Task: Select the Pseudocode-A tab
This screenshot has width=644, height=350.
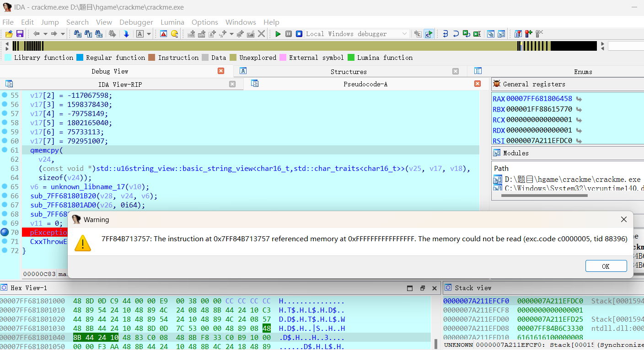Action: (365, 84)
